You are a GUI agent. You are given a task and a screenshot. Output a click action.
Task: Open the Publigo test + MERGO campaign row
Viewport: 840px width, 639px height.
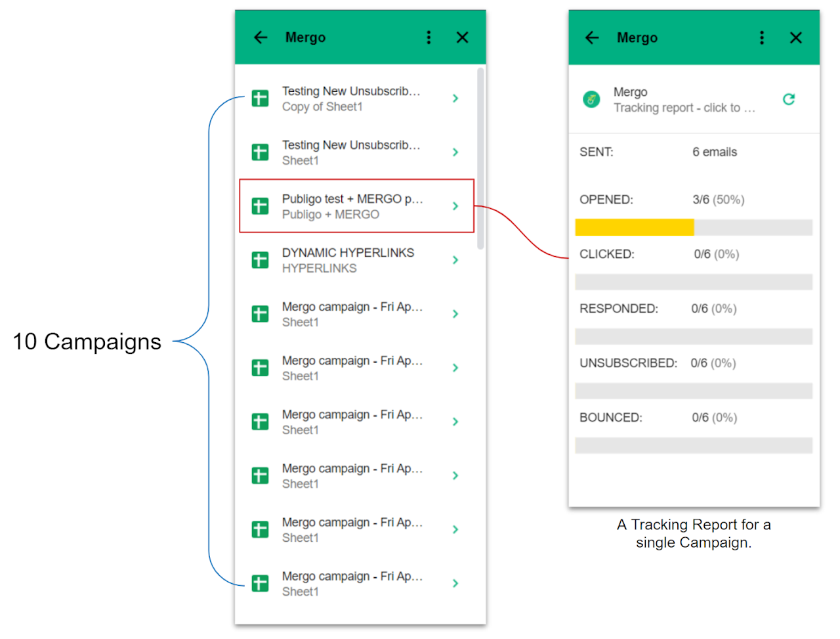coord(356,206)
